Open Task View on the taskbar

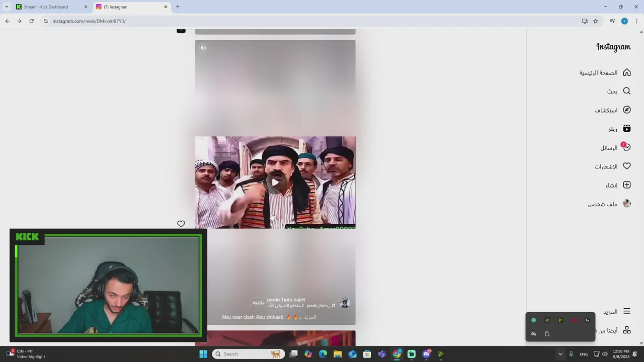(x=294, y=354)
